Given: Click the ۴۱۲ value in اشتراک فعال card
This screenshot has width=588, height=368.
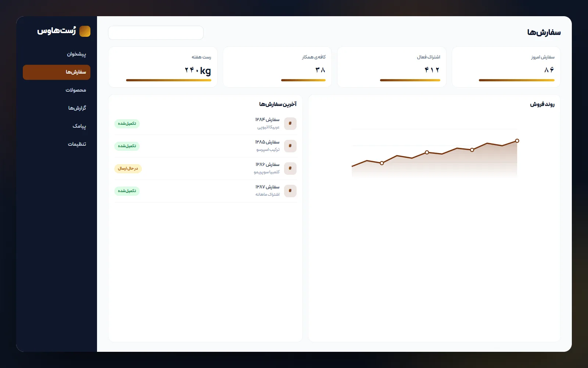Looking at the screenshot, I should point(432,70).
